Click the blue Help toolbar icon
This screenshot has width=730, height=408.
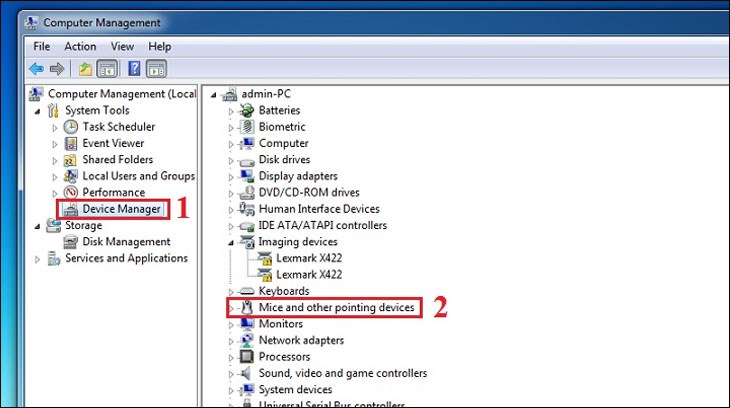[x=133, y=69]
